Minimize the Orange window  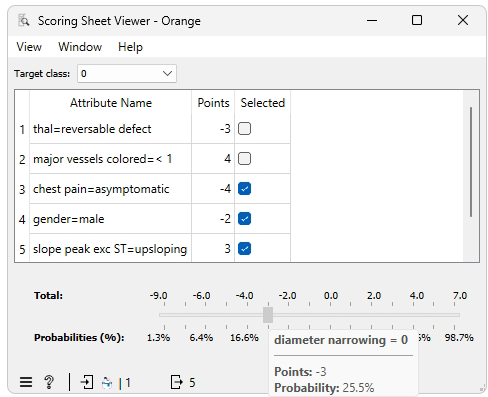coord(372,20)
